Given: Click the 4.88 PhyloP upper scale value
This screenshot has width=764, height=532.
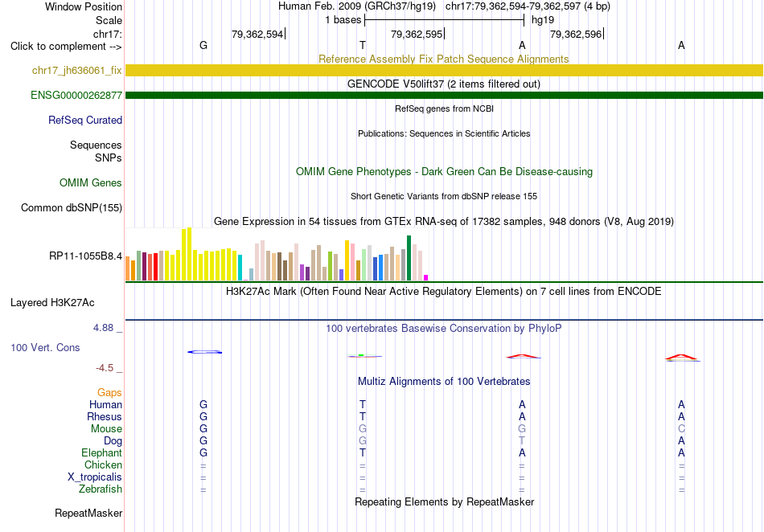Looking at the screenshot, I should (104, 328).
